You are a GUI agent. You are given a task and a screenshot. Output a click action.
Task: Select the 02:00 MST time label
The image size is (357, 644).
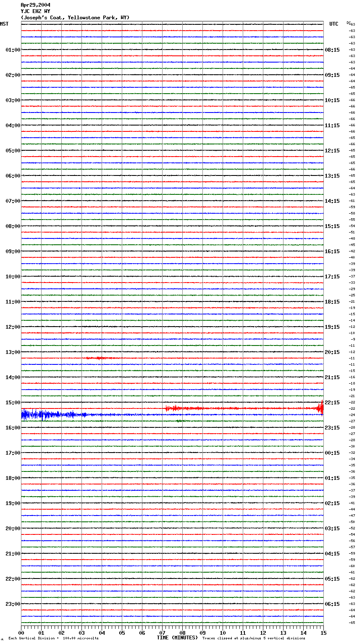(13, 75)
